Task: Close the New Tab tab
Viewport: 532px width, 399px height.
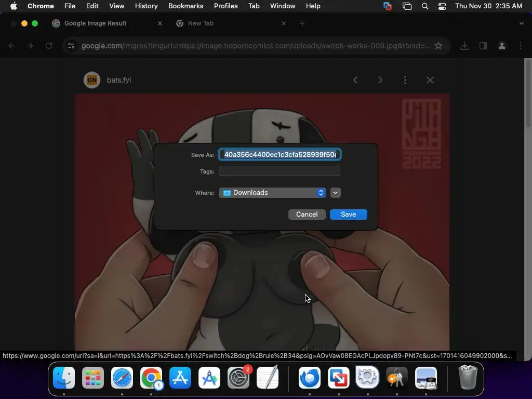Action: (284, 23)
